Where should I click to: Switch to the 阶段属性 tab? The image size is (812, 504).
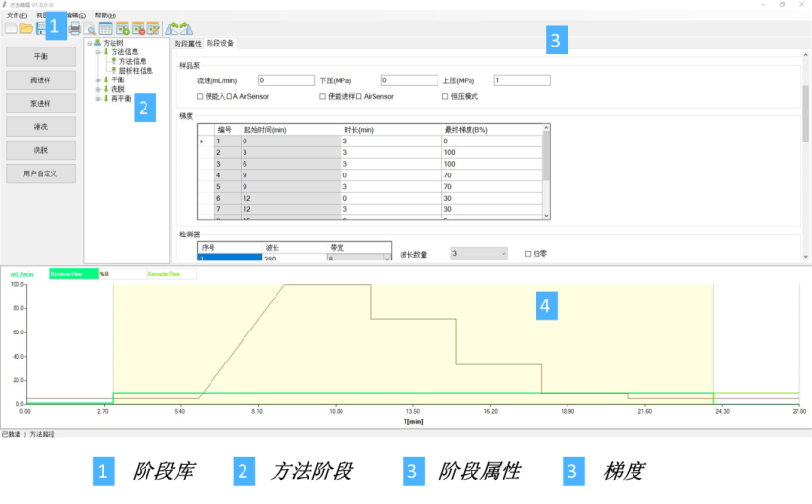pyautogui.click(x=187, y=44)
